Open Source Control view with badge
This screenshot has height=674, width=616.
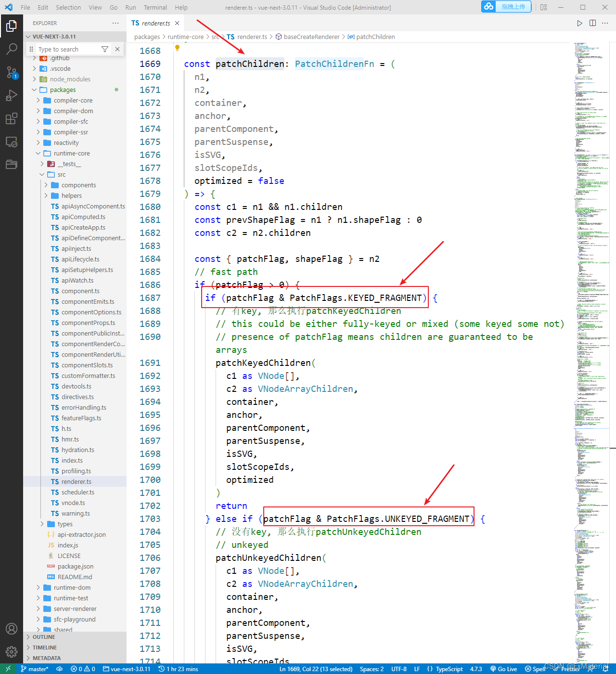click(x=12, y=72)
